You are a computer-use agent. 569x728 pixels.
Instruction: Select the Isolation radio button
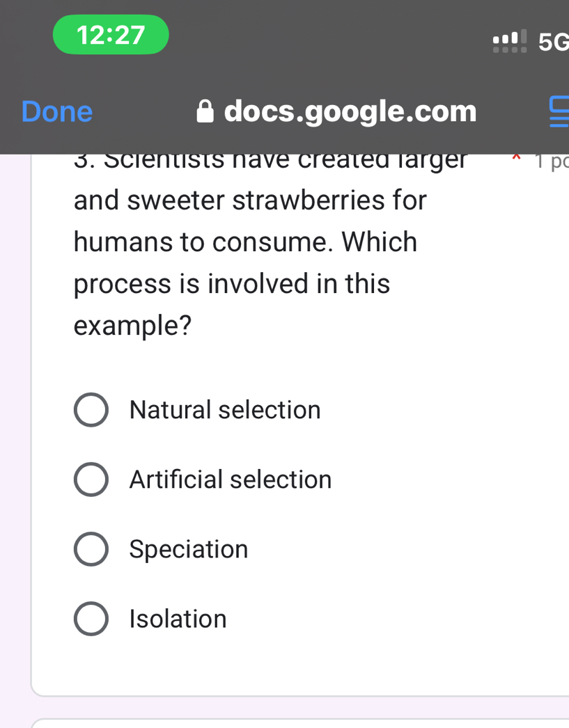point(91,618)
